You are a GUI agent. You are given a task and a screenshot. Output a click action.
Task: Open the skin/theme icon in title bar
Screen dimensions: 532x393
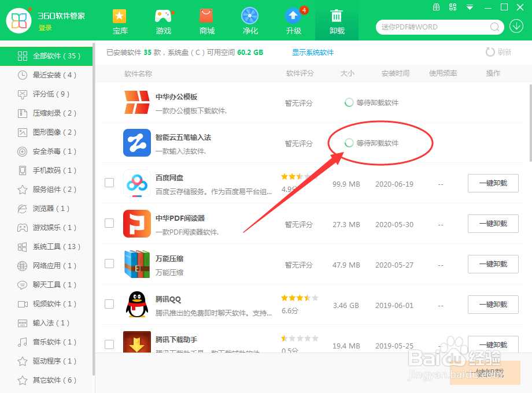[453, 7]
